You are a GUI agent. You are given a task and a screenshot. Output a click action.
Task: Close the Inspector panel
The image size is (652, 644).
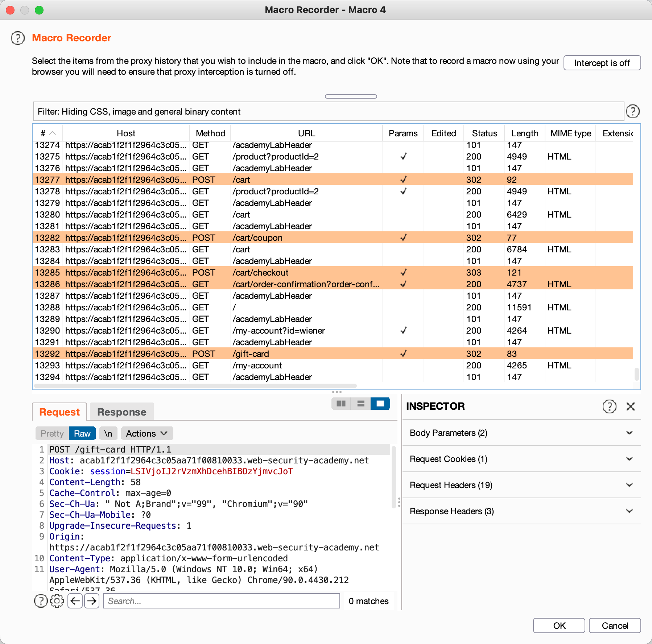pos(631,406)
